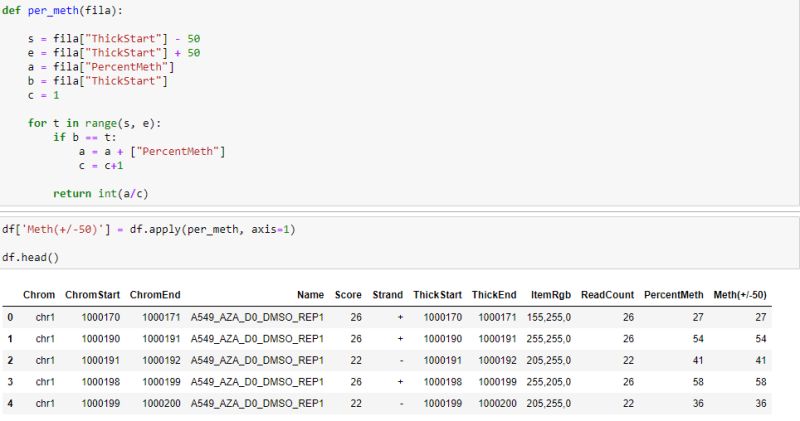This screenshot has width=800, height=421.
Task: Click the ChromEnd column header
Action: pyautogui.click(x=155, y=294)
